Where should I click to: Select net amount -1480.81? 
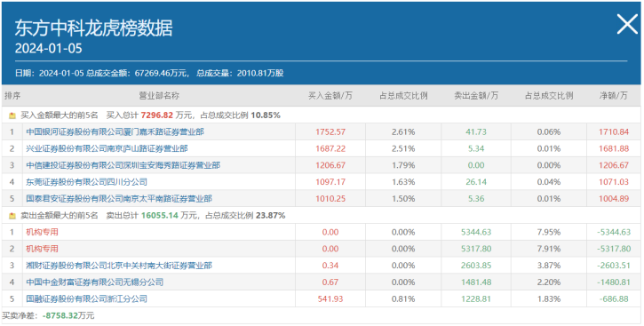pyautogui.click(x=614, y=282)
